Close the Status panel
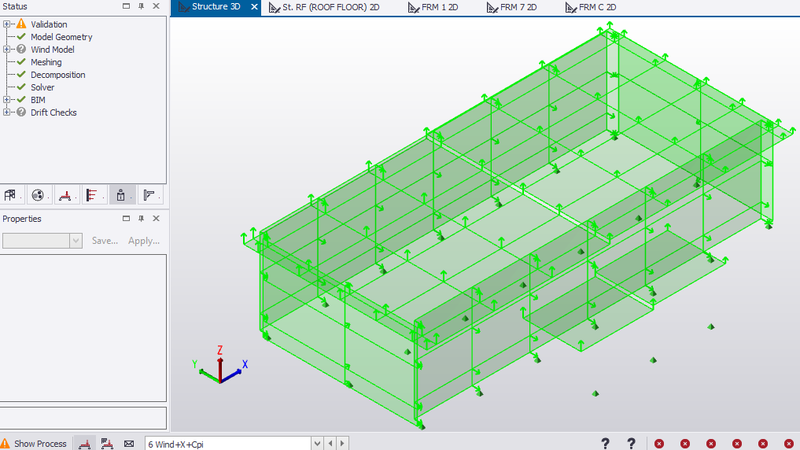Image resolution: width=800 pixels, height=450 pixels. (156, 6)
